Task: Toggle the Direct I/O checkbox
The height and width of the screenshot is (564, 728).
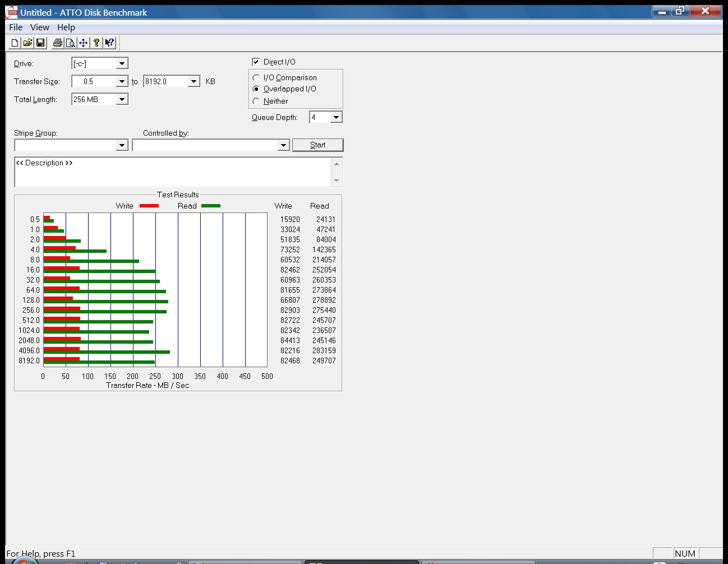Action: point(256,62)
